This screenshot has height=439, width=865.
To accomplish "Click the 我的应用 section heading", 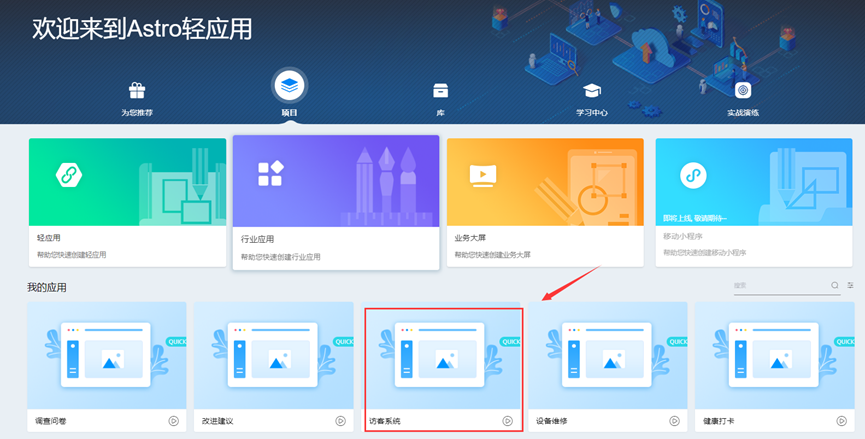I will tap(47, 287).
